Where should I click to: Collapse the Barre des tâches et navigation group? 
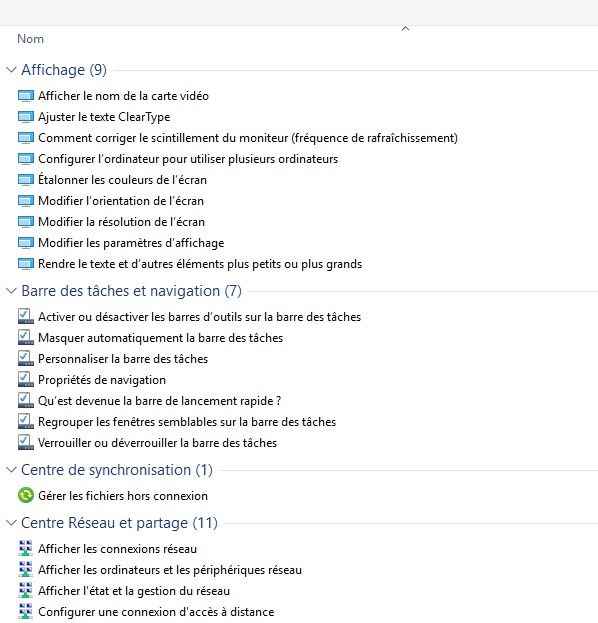click(11, 291)
